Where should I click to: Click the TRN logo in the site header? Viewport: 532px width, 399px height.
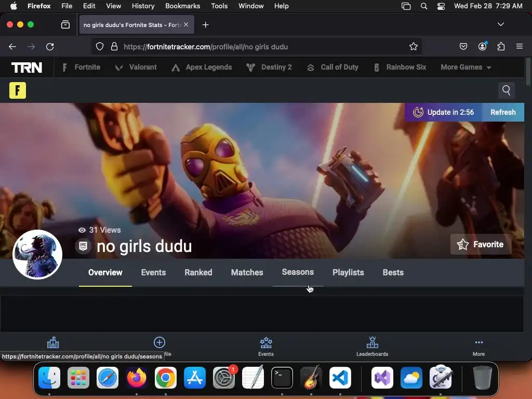tap(26, 67)
